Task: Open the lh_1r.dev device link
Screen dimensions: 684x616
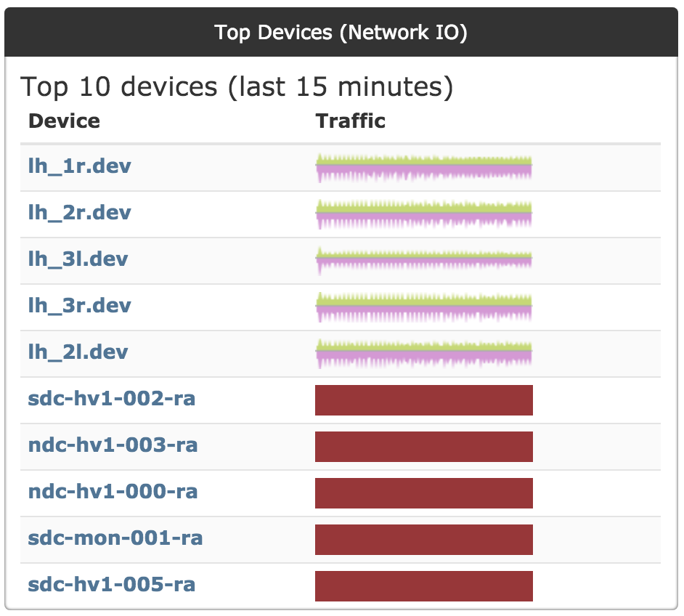Action: (x=79, y=166)
